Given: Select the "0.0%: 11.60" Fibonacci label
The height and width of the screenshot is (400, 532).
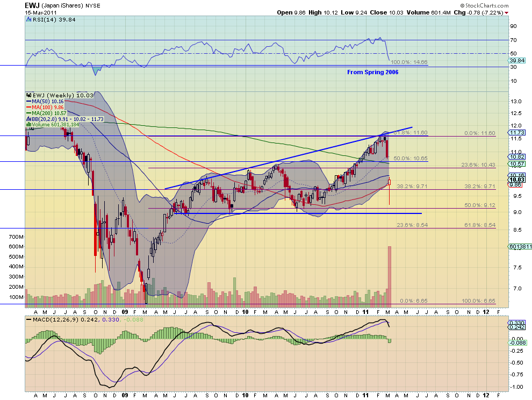Looking at the screenshot, I should coord(480,133).
